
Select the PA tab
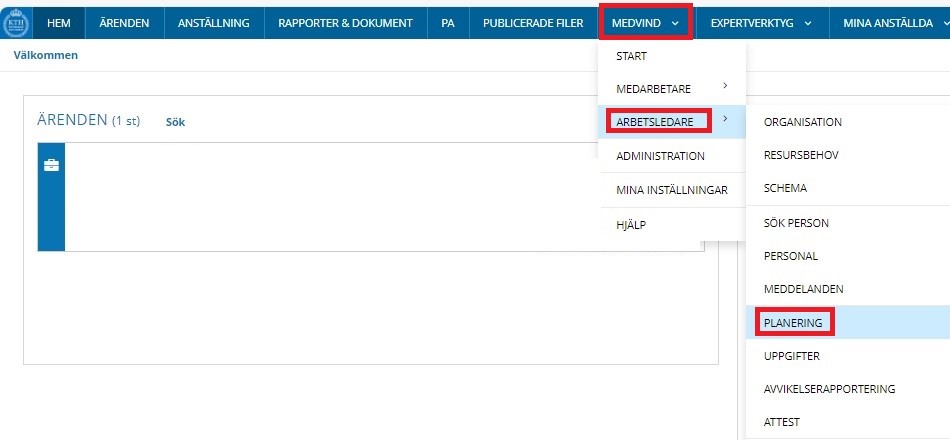[448, 24]
